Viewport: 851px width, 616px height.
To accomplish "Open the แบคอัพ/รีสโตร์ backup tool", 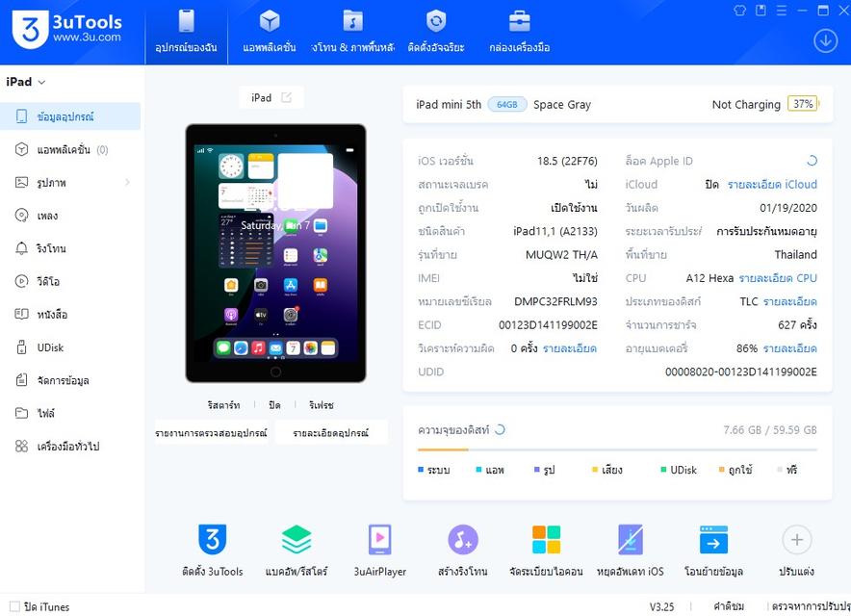I will click(x=297, y=550).
